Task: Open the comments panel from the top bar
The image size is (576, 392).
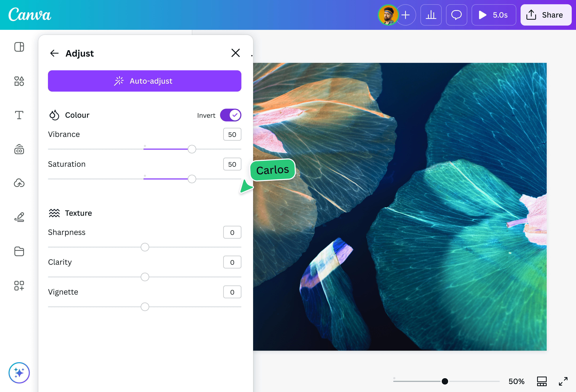Action: coord(457,15)
